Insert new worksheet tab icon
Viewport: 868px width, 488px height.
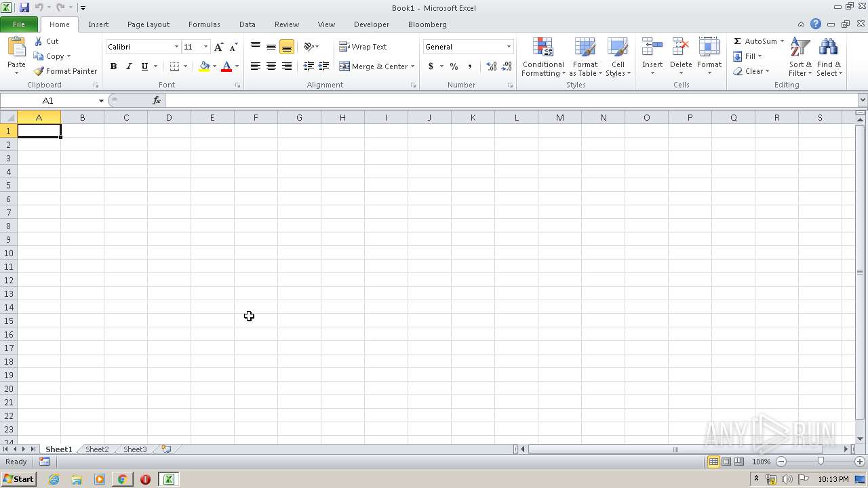tap(166, 449)
